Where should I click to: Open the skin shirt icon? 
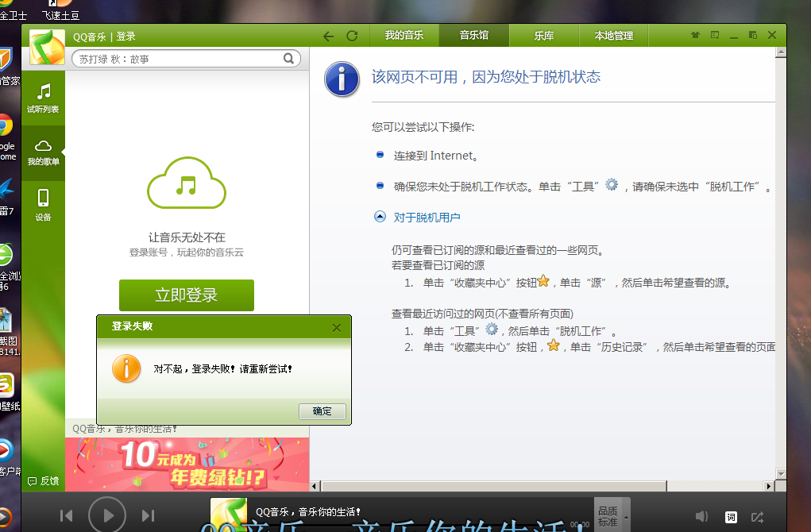(695, 35)
